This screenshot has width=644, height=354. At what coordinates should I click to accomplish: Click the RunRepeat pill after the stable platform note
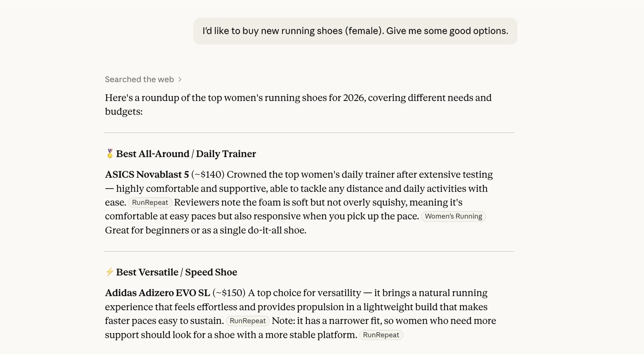(x=381, y=335)
